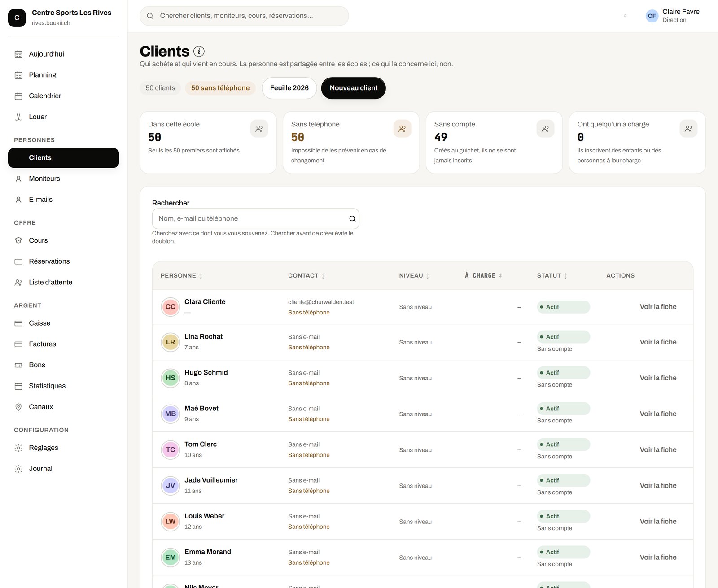Viewport: 718px width, 588px height.
Task: Select the Hugo Schmid client name
Action: 206,373
